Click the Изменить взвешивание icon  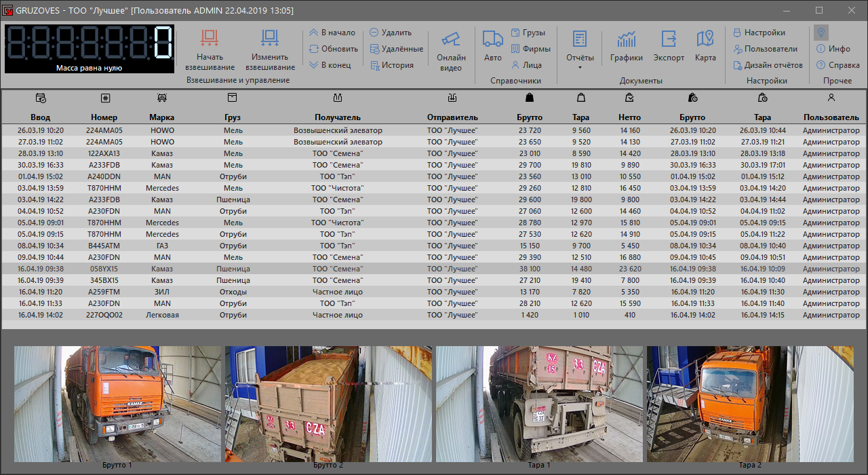point(270,39)
